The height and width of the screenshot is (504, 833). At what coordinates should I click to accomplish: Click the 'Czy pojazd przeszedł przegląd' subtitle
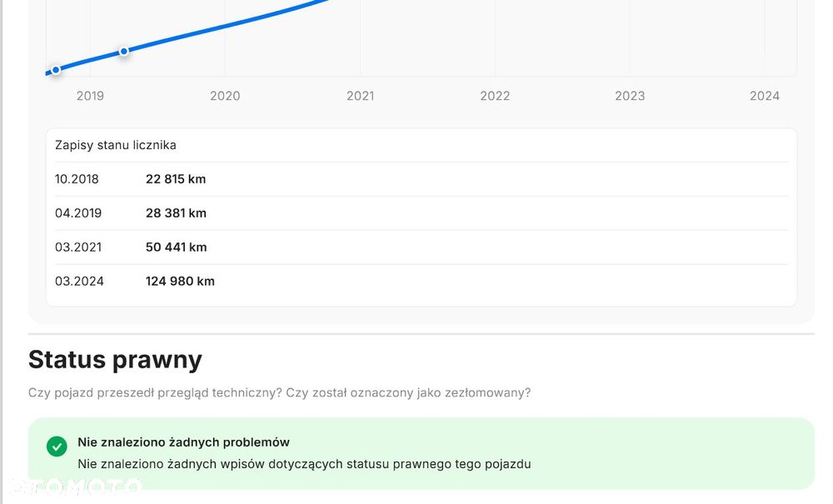point(279,393)
